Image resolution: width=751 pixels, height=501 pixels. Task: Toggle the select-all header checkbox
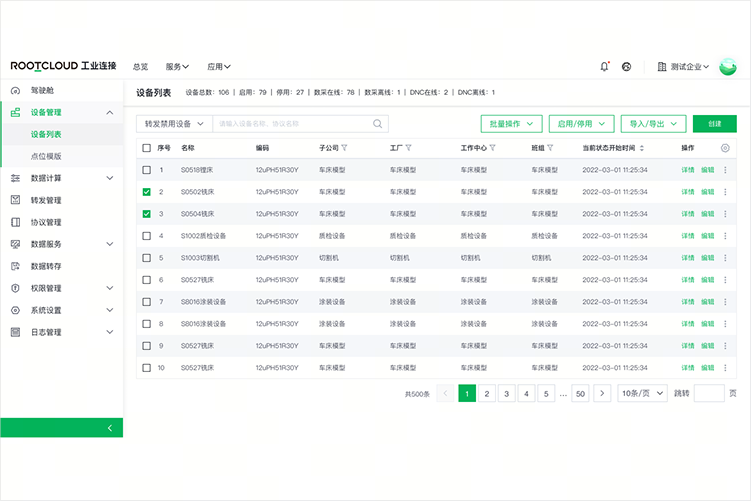[147, 148]
